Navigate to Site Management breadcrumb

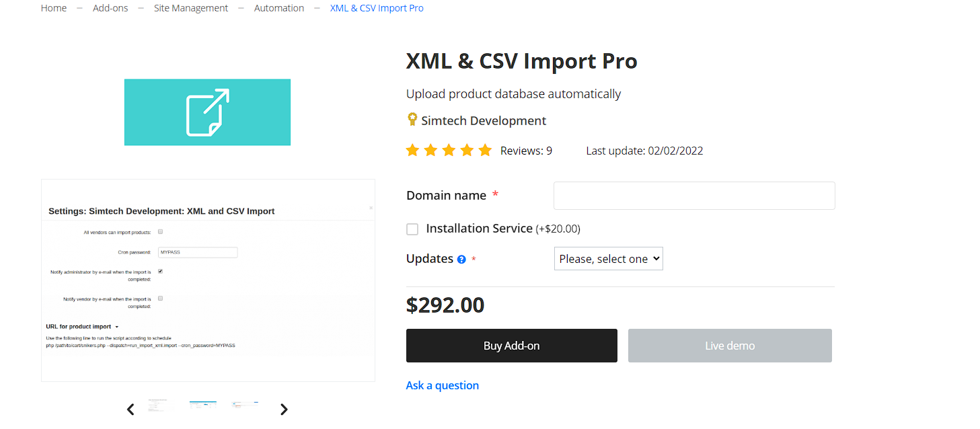[191, 8]
